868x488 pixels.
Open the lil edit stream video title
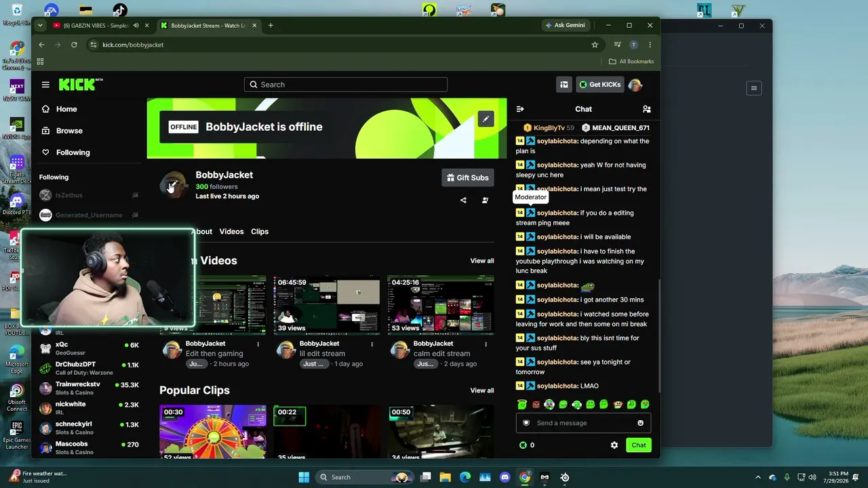[322, 354]
